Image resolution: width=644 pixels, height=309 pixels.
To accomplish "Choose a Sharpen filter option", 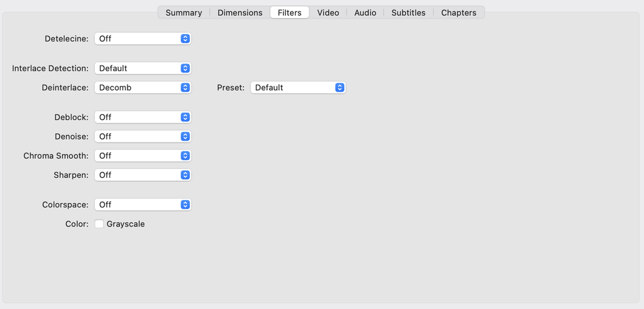I will tap(143, 175).
